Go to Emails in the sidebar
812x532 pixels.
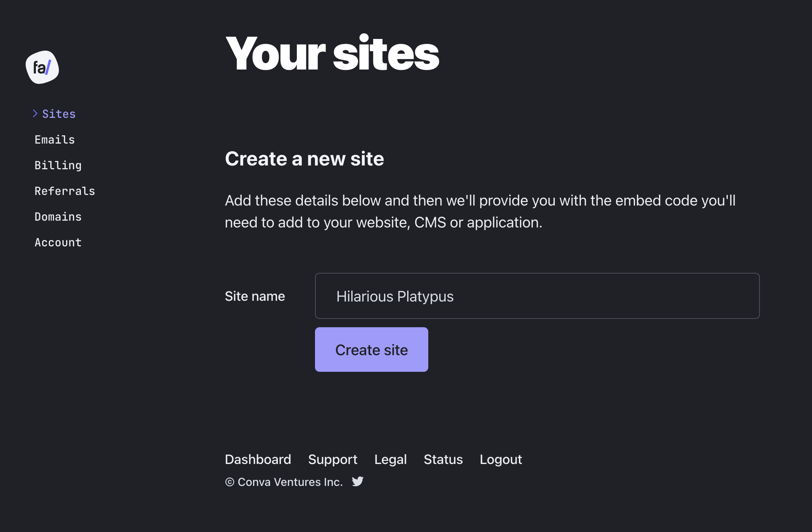pyautogui.click(x=55, y=139)
